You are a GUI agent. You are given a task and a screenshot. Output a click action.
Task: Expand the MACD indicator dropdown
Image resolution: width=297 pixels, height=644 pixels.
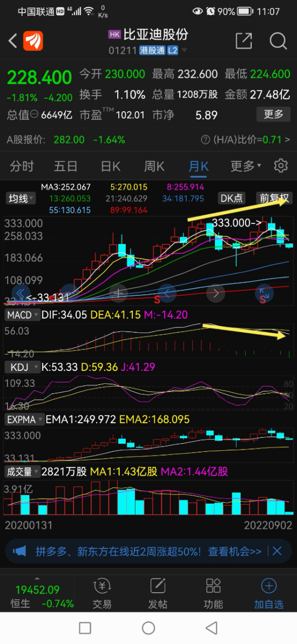(22, 315)
